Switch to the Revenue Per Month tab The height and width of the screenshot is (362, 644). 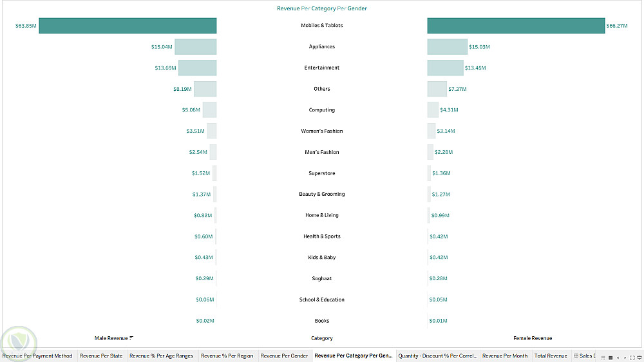tap(505, 356)
